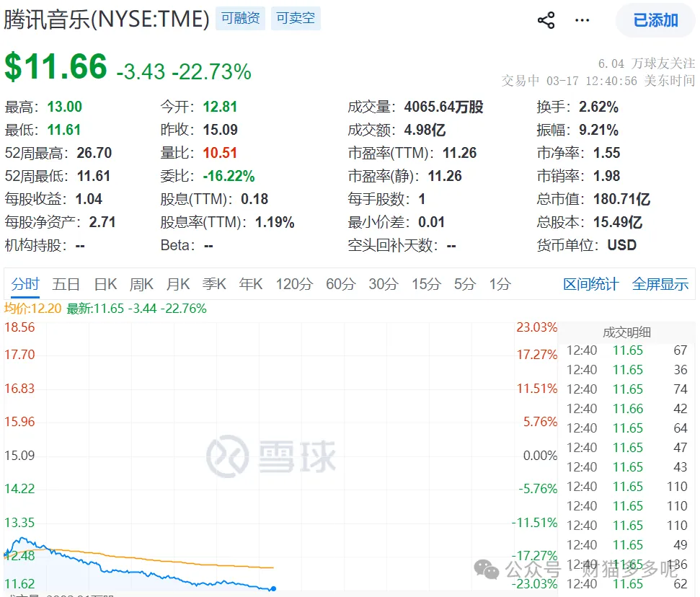Click the 市盈率(TTM) value 11.26
The image size is (700, 597).
pyautogui.click(x=460, y=153)
